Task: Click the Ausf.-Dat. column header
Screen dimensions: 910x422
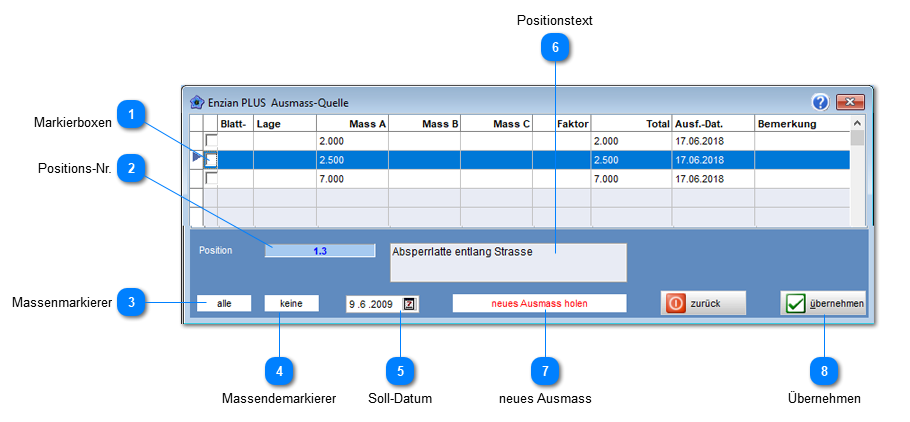Action: tap(713, 124)
